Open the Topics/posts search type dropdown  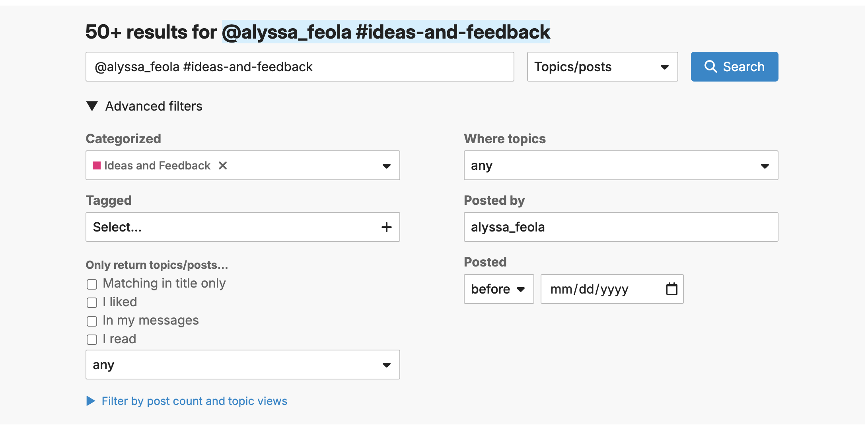[x=602, y=66]
